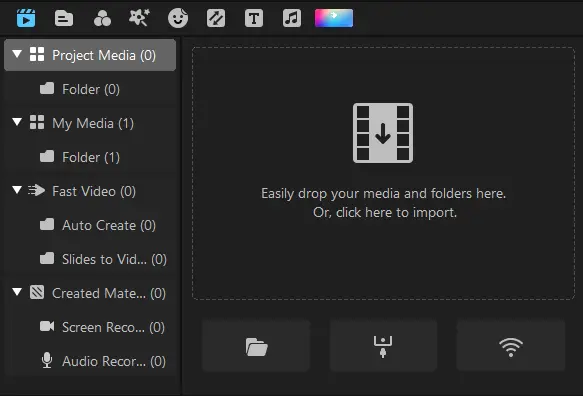Open the Slides to Vid... (0) folder
Screen dimensions: 583x396
point(90,259)
